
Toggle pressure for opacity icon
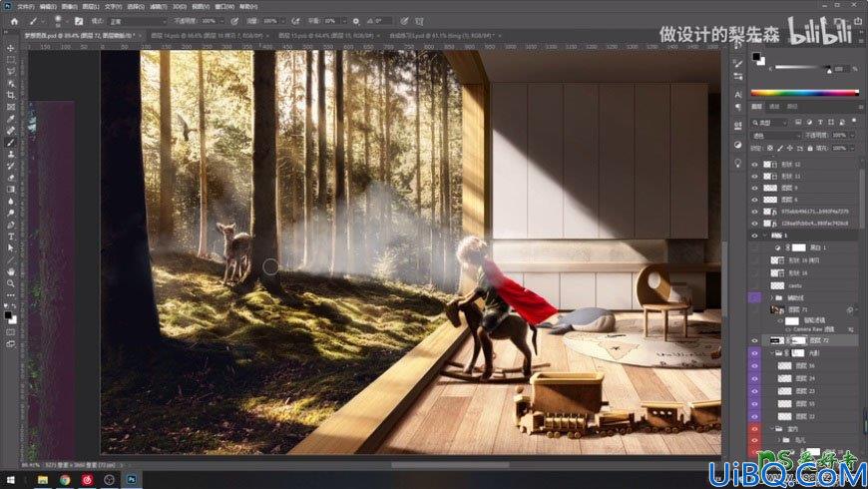[x=234, y=21]
